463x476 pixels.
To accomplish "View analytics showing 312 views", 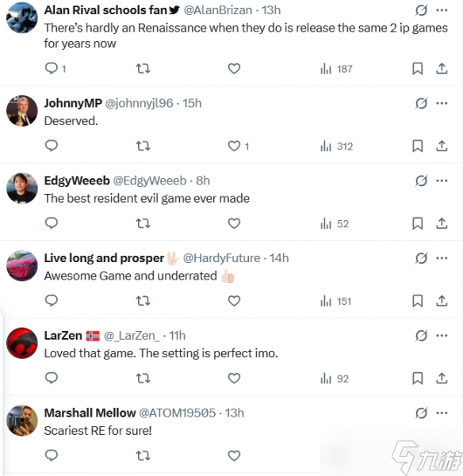I will point(337,147).
